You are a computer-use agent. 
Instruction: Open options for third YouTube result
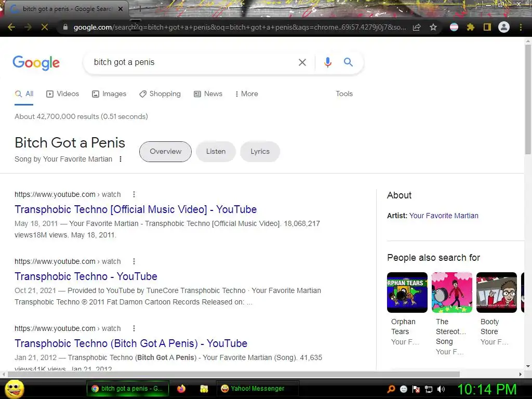tap(134, 328)
